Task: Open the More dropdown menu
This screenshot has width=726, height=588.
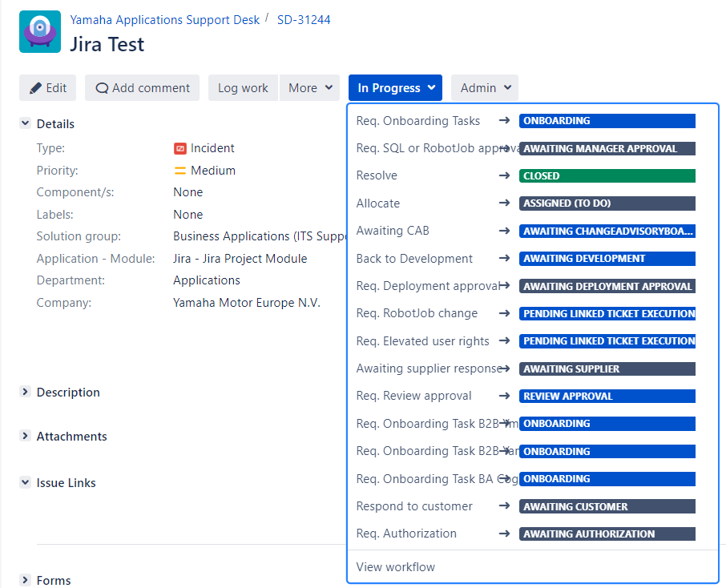Action: (310, 88)
